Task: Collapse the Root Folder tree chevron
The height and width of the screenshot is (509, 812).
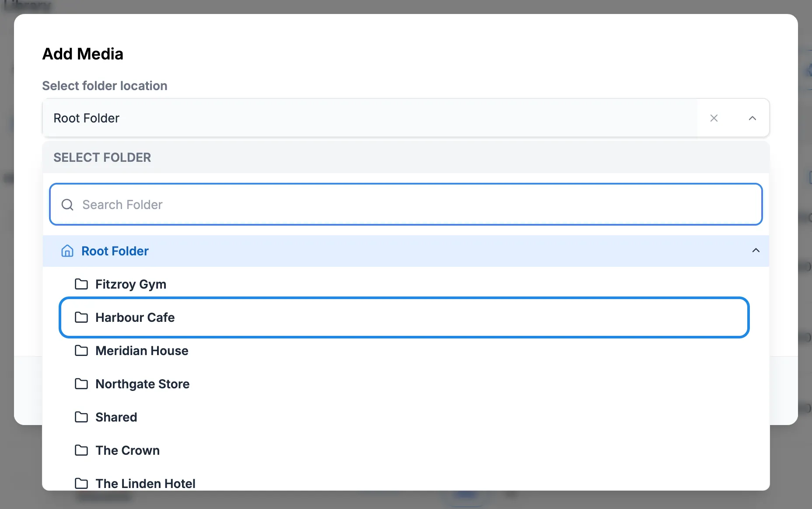Action: tap(756, 251)
